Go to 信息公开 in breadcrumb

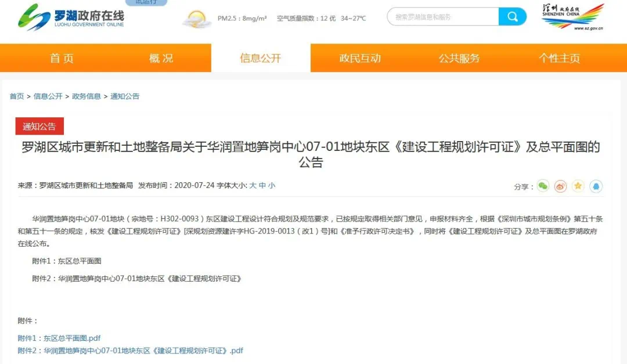pos(48,96)
